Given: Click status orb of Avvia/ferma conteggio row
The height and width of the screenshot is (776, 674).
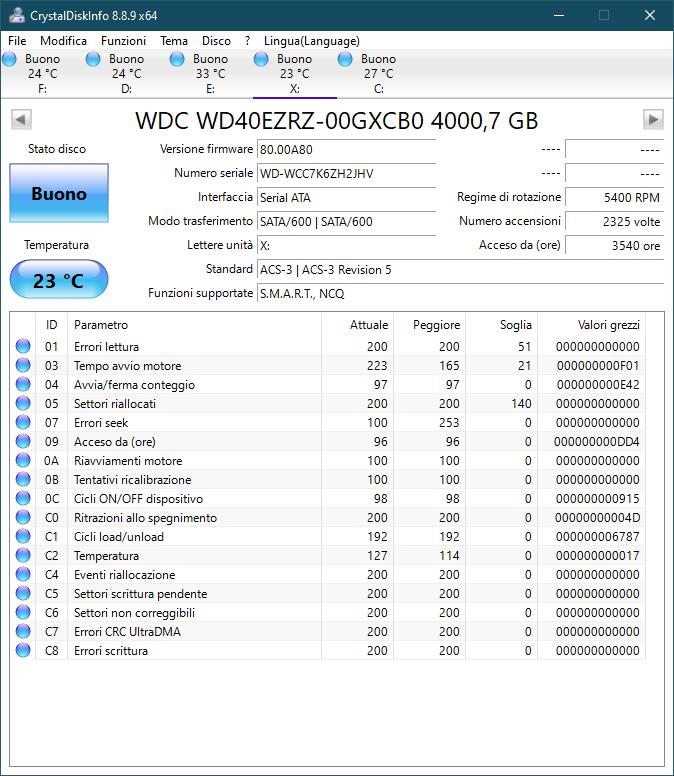Looking at the screenshot, I should [x=23, y=384].
